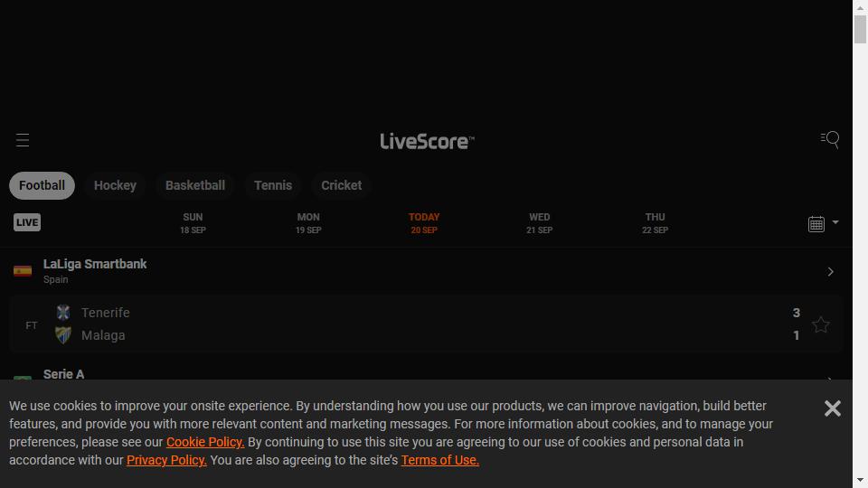
Task: Open the LaLiga Smartbank league title
Action: pyautogui.click(x=95, y=264)
